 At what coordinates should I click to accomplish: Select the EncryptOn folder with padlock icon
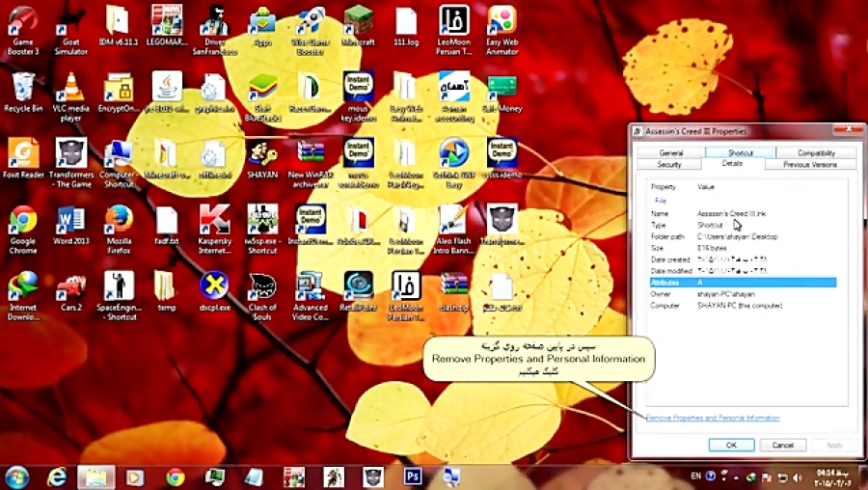pyautogui.click(x=119, y=93)
